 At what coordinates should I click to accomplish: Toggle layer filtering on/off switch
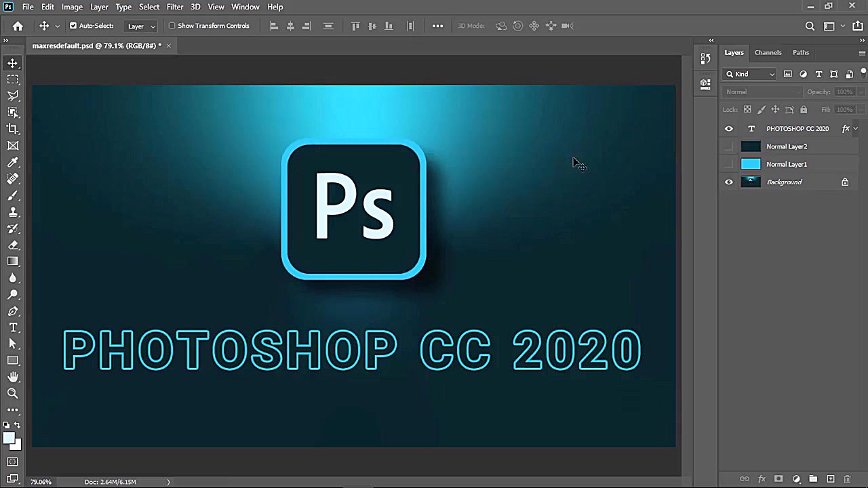(864, 73)
